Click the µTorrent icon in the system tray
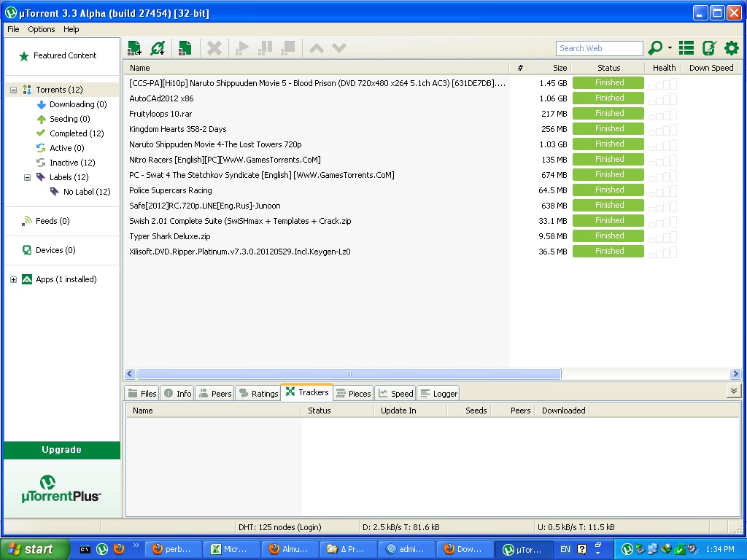Image resolution: width=747 pixels, height=560 pixels. click(627, 549)
